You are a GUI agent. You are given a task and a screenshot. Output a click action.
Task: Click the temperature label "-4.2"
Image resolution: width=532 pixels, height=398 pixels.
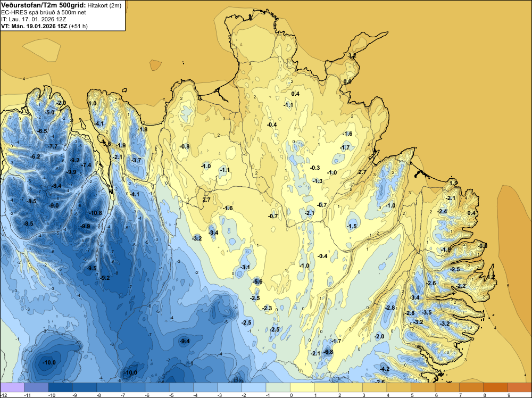[x=385, y=369]
